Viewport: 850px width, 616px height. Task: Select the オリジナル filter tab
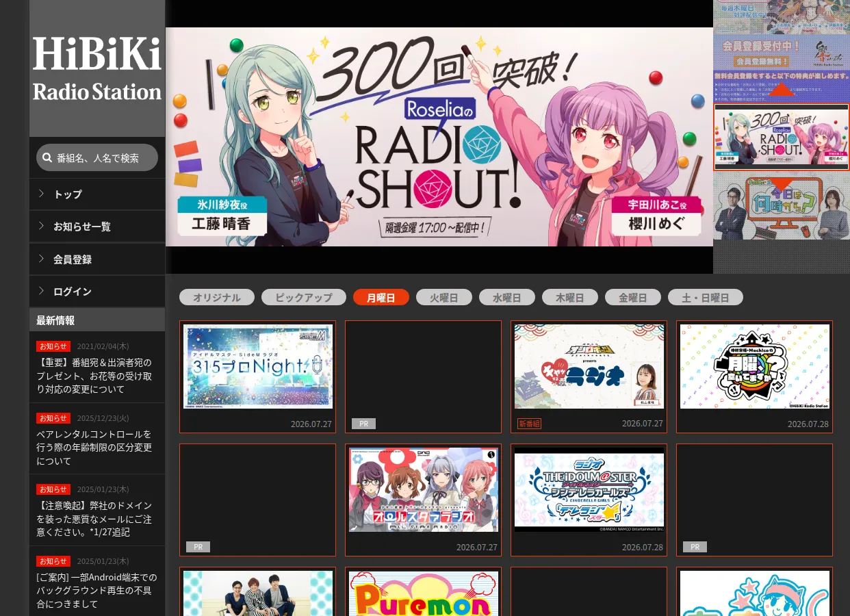(217, 297)
